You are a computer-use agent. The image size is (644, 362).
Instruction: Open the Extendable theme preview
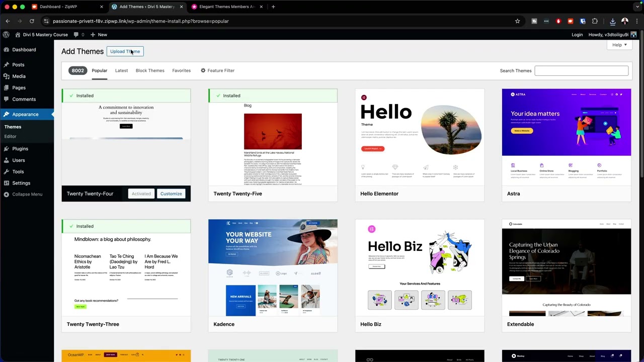566,268
